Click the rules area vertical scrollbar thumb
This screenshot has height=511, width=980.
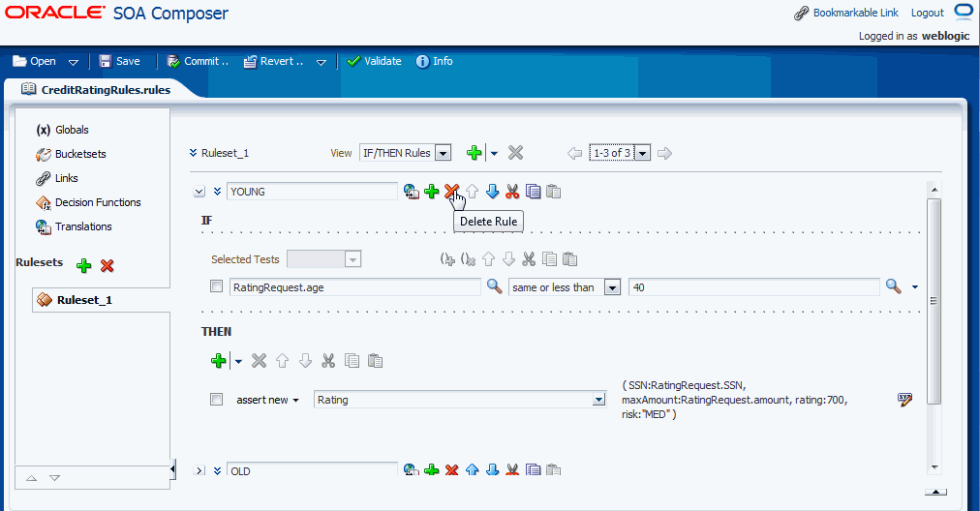(x=934, y=300)
